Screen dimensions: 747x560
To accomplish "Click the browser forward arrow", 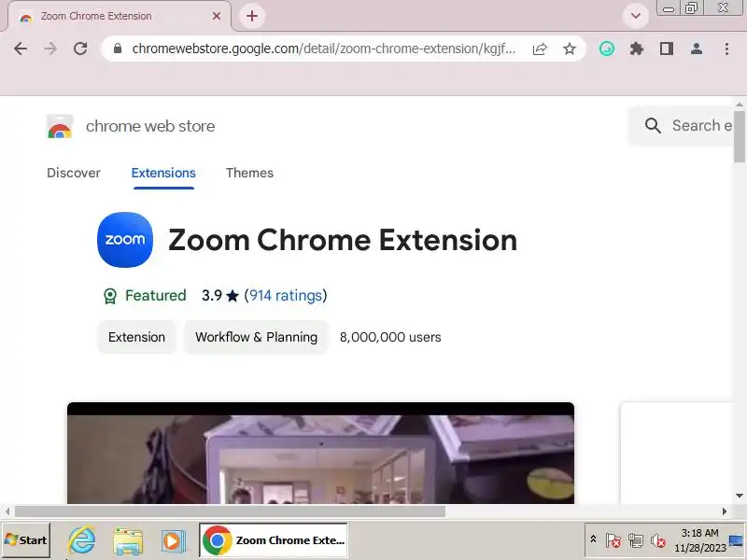I will coord(50,49).
